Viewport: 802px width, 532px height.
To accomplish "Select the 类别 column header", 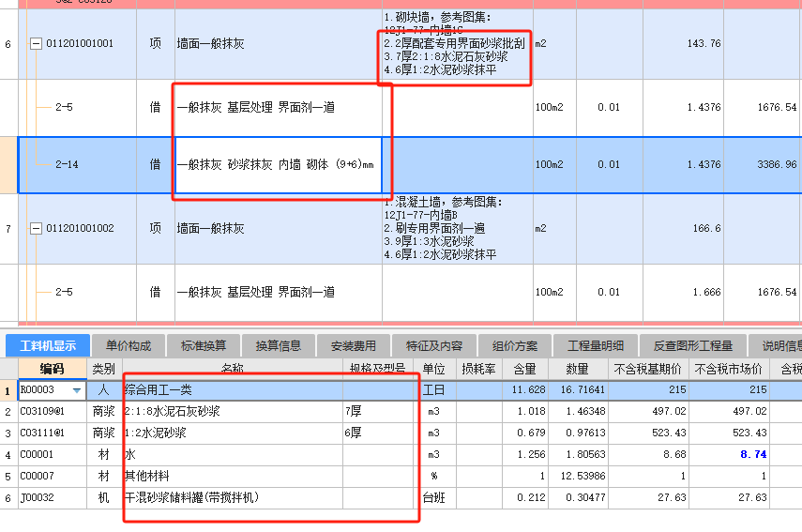I will (104, 369).
